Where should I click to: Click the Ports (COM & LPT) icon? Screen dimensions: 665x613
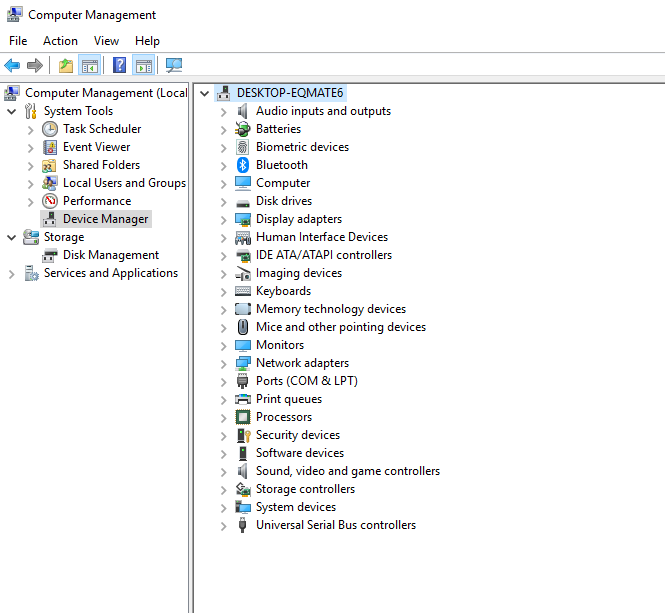[243, 381]
